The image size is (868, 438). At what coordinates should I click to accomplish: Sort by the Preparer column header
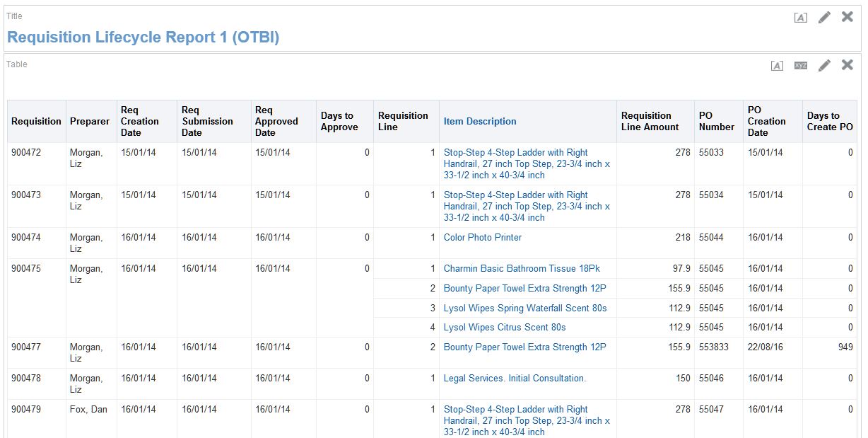pos(90,120)
